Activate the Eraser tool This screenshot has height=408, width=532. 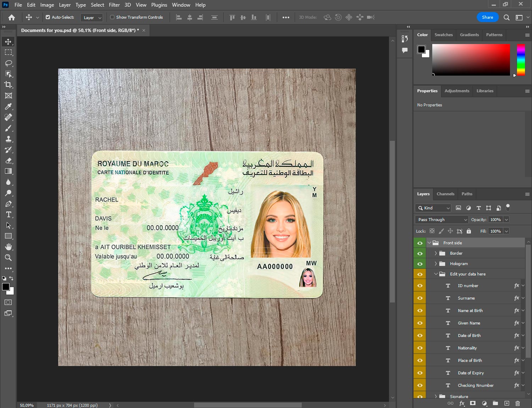(x=9, y=161)
